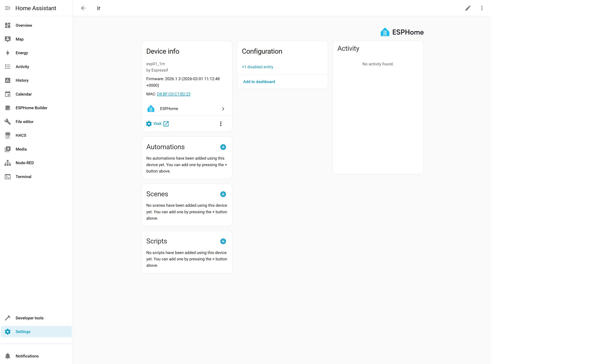Go to Node-RED sidebar item
This screenshot has height=364, width=591.
[25, 163]
